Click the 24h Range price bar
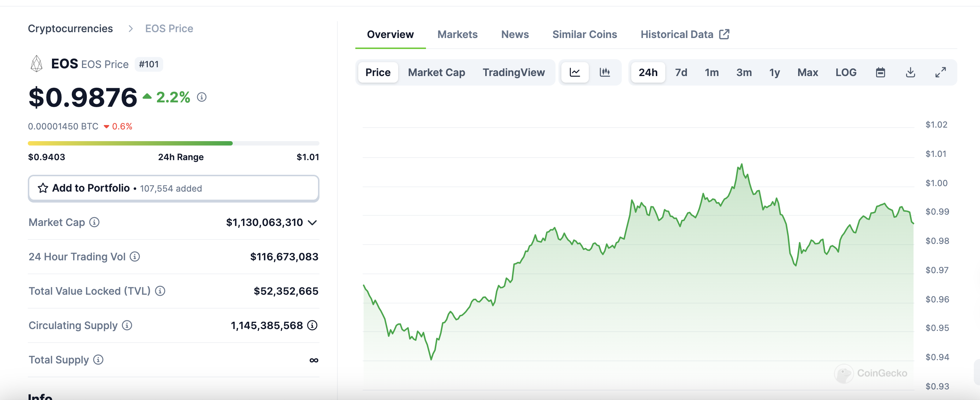Viewport: 980px width, 400px height. point(173,143)
